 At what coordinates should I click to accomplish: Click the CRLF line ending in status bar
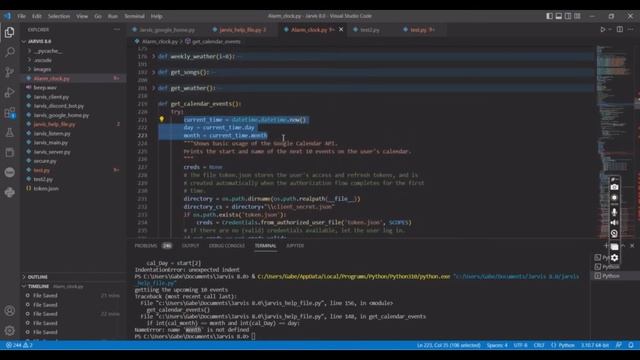point(539,345)
